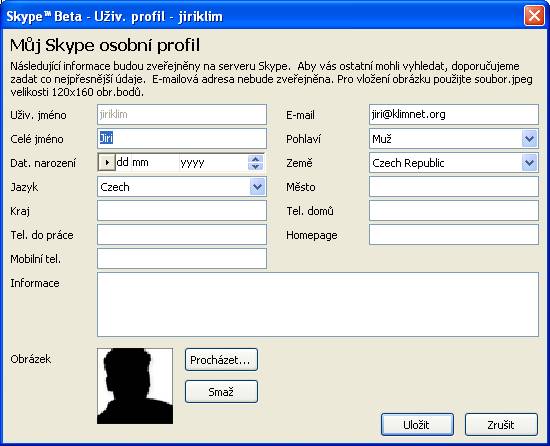Image resolution: width=550 pixels, height=446 pixels.
Task: Click into the E-mail field
Action: (454, 114)
